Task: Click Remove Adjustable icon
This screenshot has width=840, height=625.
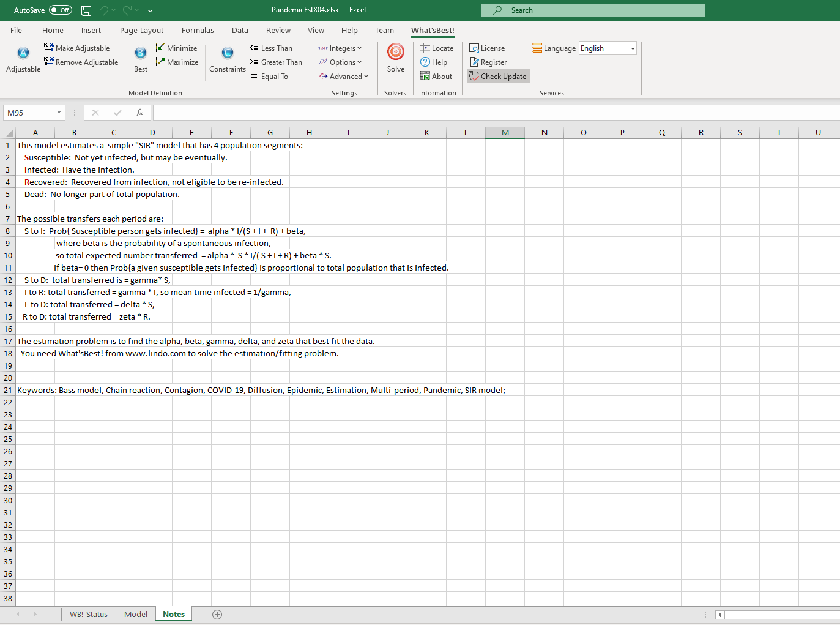Action: click(49, 62)
